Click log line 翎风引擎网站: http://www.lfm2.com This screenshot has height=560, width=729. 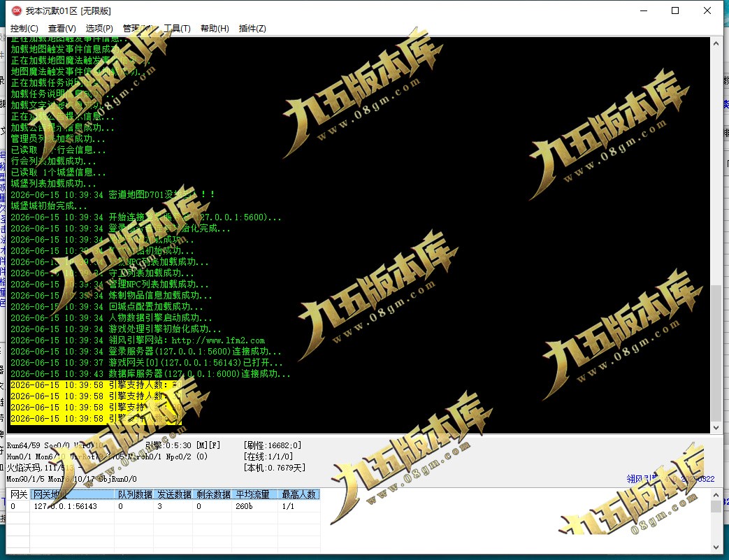click(138, 340)
